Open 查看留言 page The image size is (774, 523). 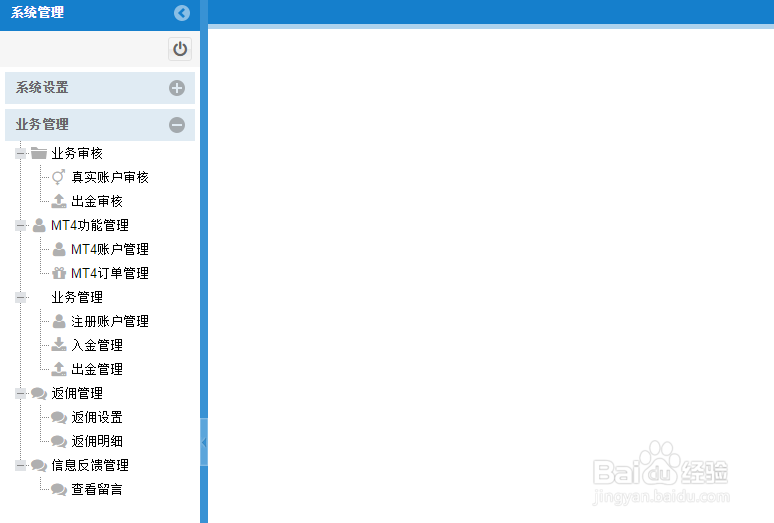pyautogui.click(x=97, y=489)
